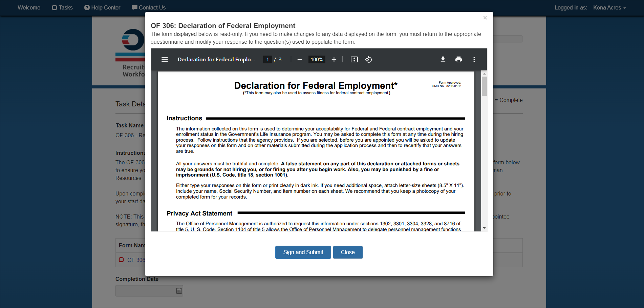Image resolution: width=644 pixels, height=308 pixels.
Task: Click the 'OF 306: Declaration of Federal Employment' title
Action: 223,26
